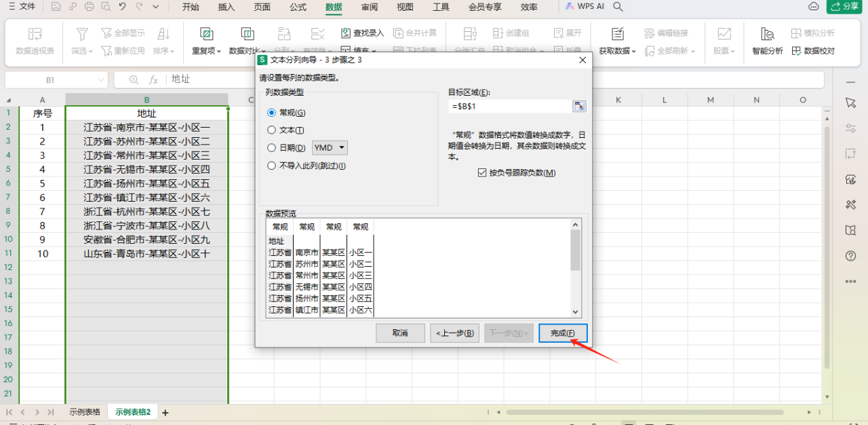Select cell containing 江苏省-南京市-某某区-小区一
This screenshot has width=868, height=425.
click(147, 127)
